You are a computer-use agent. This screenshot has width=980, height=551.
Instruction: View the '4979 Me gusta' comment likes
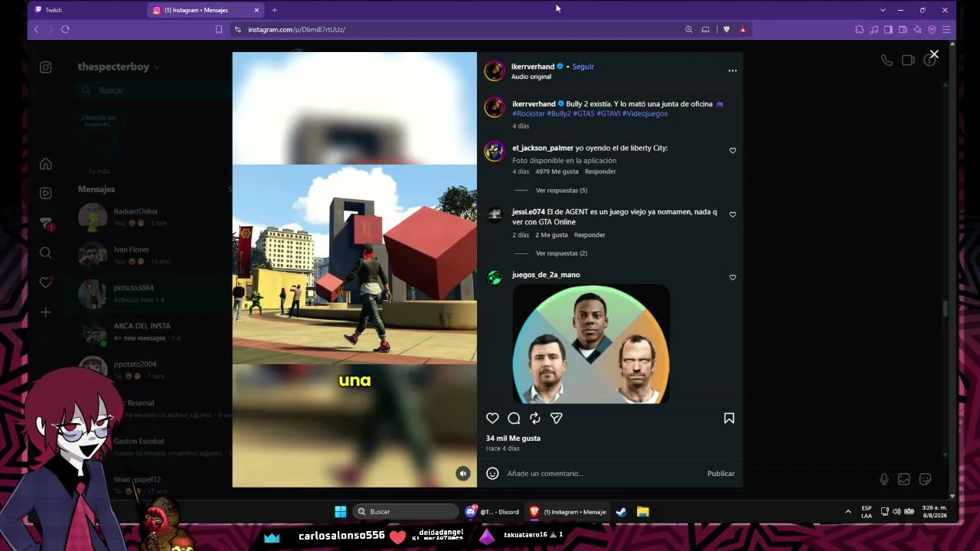(557, 171)
